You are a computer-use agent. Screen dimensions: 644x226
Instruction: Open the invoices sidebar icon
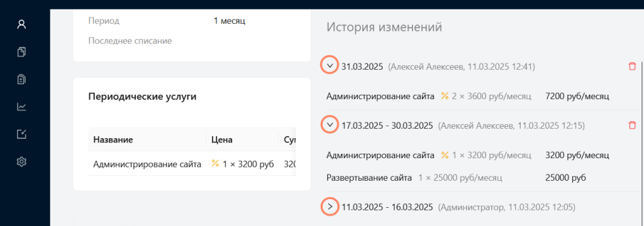pos(21,79)
